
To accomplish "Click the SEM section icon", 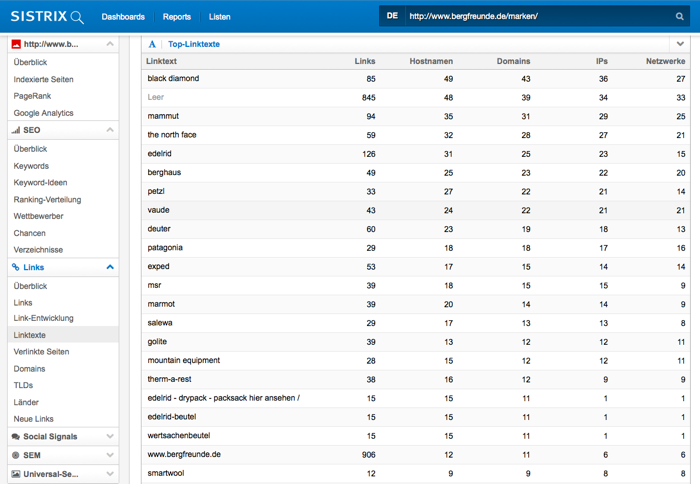I will [16, 455].
